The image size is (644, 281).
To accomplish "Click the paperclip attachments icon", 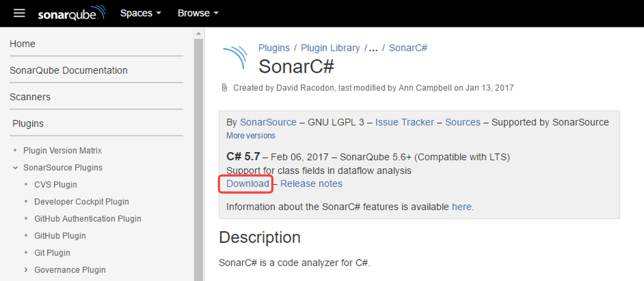I will [224, 88].
